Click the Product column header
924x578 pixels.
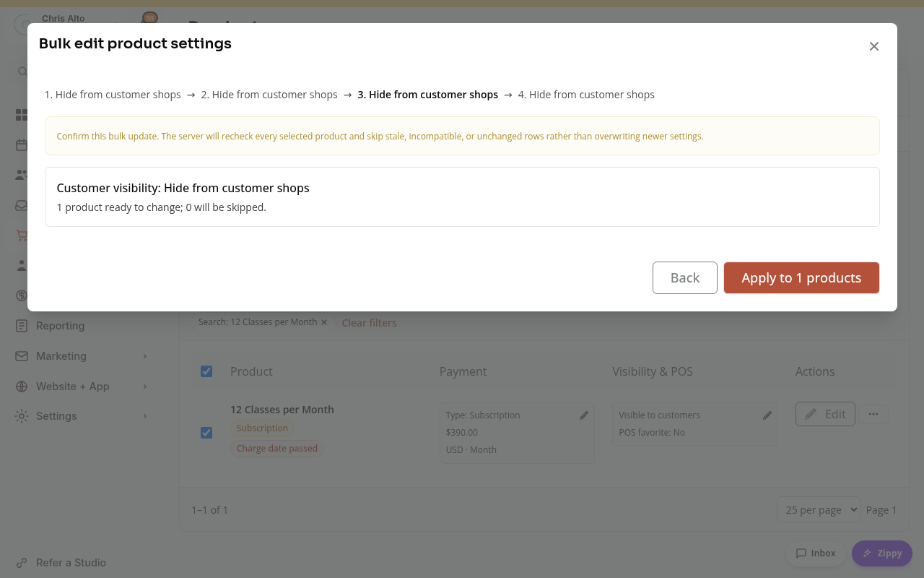tap(251, 371)
